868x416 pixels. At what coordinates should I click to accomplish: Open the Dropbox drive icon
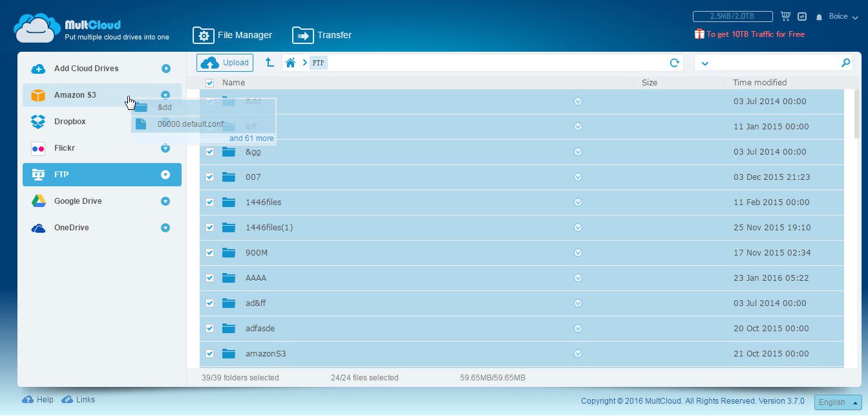(x=38, y=122)
